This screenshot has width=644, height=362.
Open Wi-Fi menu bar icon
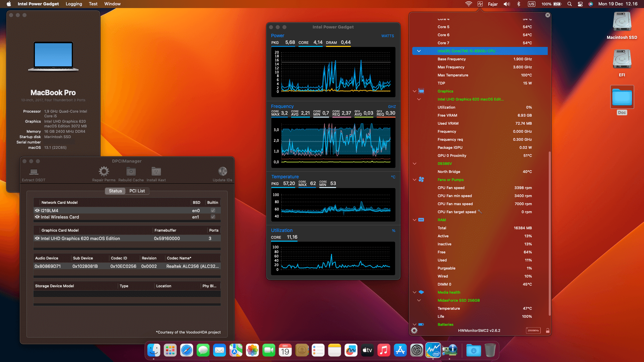pyautogui.click(x=469, y=4)
